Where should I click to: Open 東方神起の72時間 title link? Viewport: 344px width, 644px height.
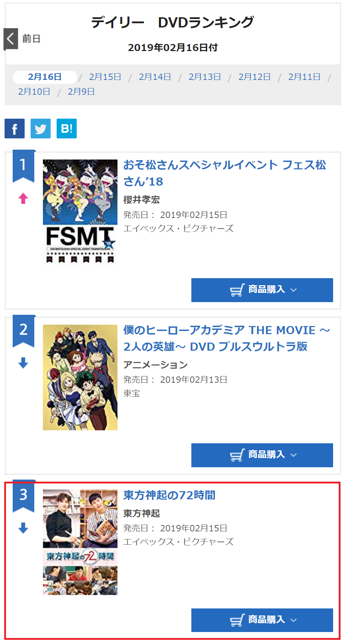(x=169, y=495)
